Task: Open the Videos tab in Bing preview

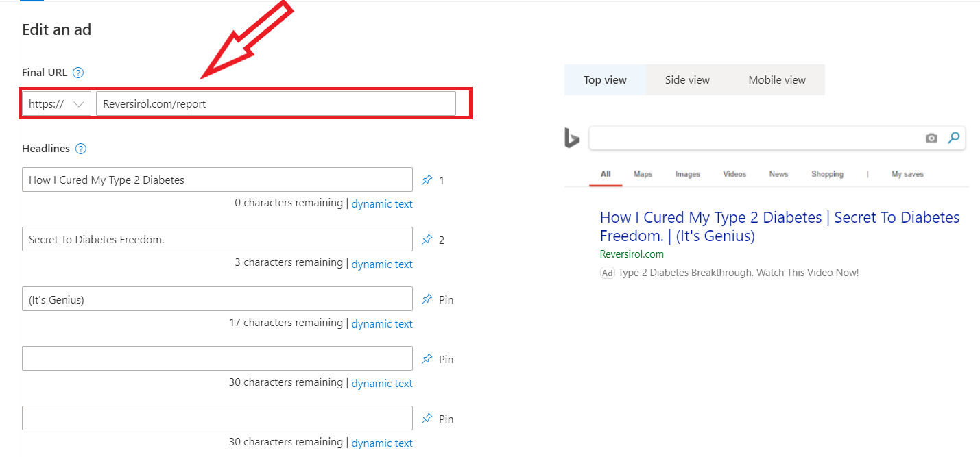Action: click(x=734, y=174)
